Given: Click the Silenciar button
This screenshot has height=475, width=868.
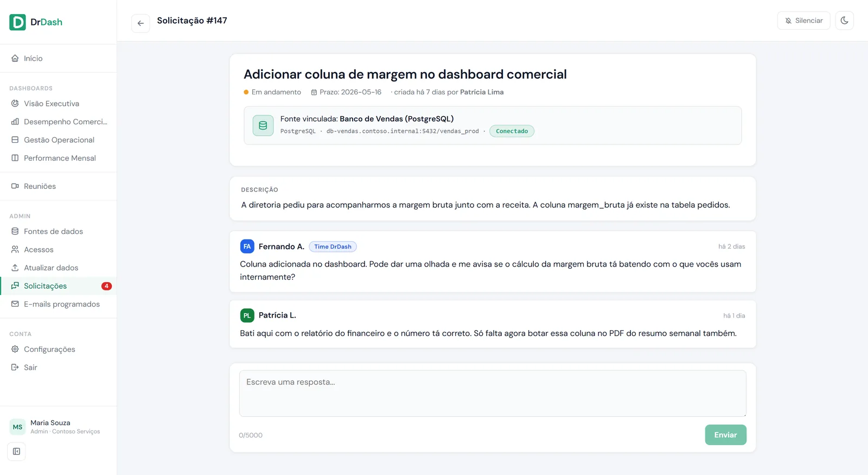Looking at the screenshot, I should click(803, 21).
